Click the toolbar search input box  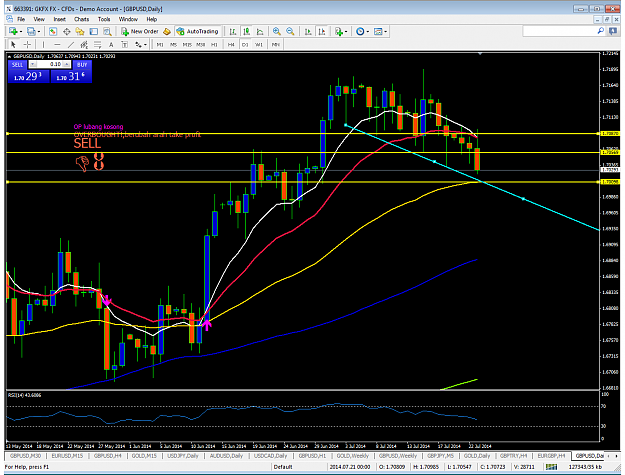pyautogui.click(x=559, y=31)
